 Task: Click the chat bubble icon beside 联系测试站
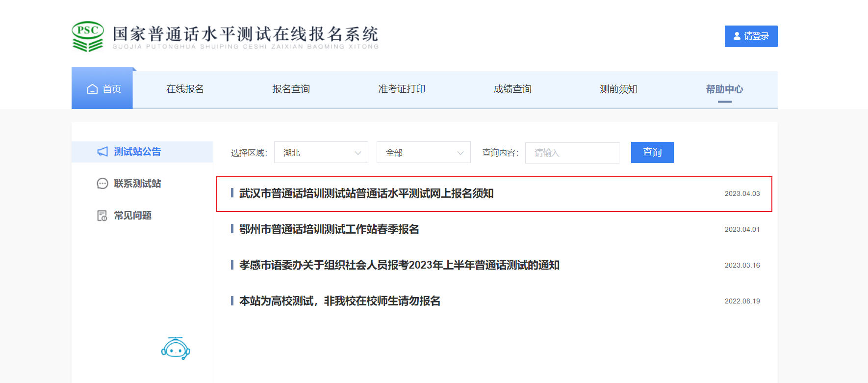102,184
